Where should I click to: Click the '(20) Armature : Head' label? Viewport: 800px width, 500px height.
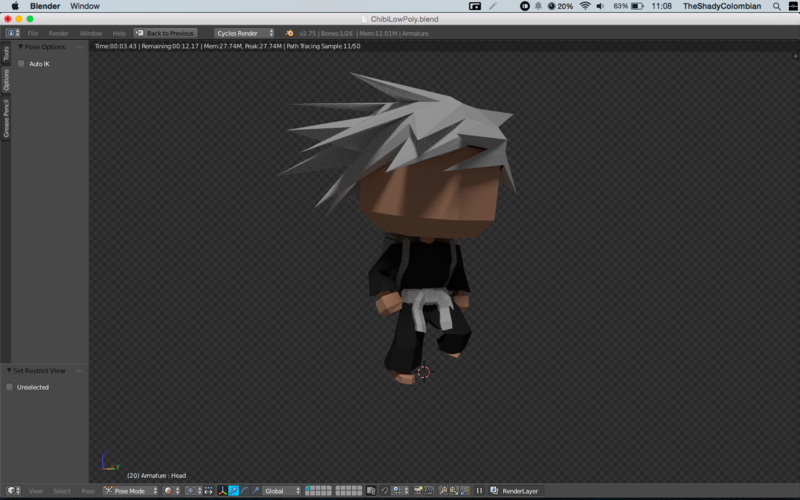157,476
